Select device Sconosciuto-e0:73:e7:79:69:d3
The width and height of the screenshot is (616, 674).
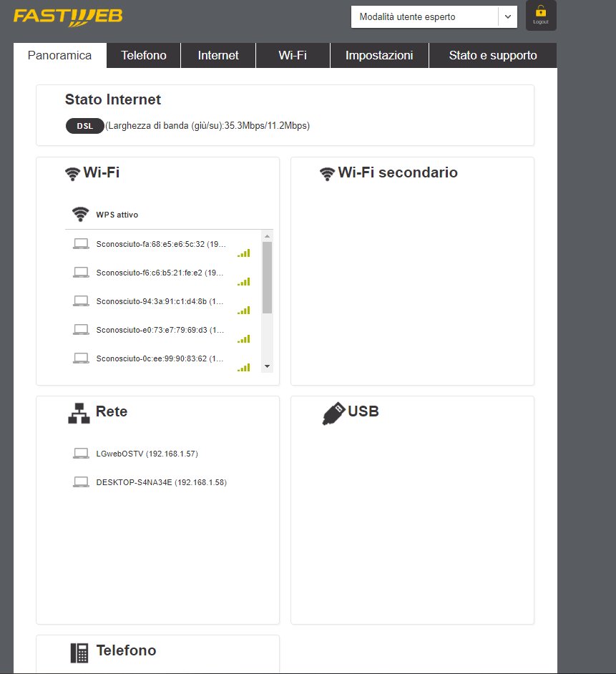pos(160,330)
